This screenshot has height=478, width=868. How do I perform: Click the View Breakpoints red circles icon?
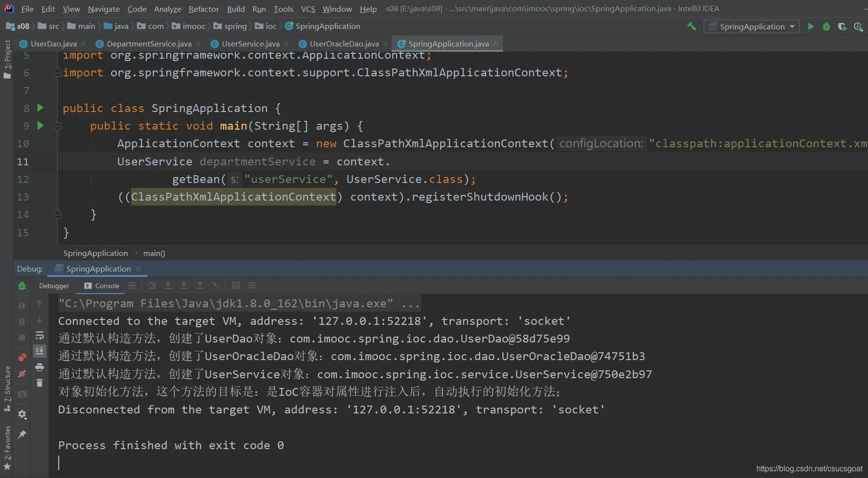coord(22,358)
